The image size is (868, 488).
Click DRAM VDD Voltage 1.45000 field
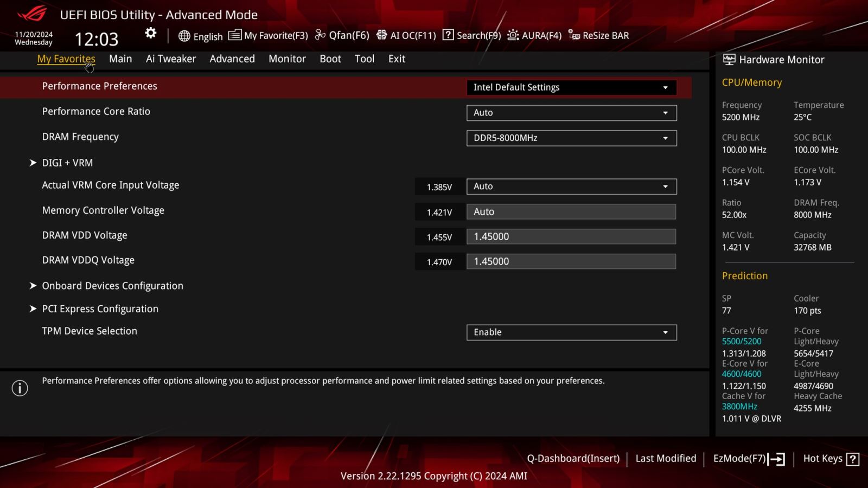point(571,237)
